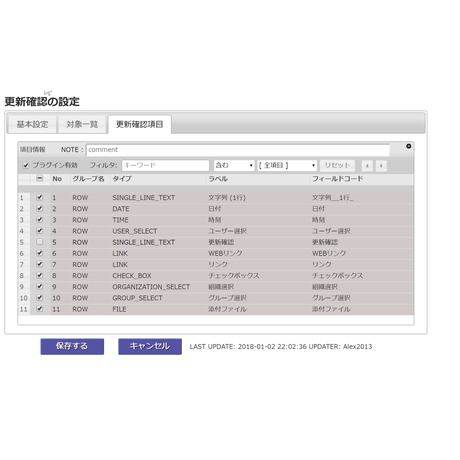Select row number 1 header cell
Screen dimensions: 460x460
click(24, 198)
